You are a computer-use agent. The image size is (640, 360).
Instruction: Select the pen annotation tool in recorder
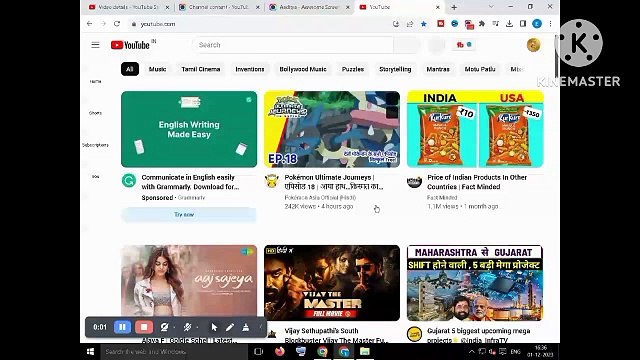(230, 327)
